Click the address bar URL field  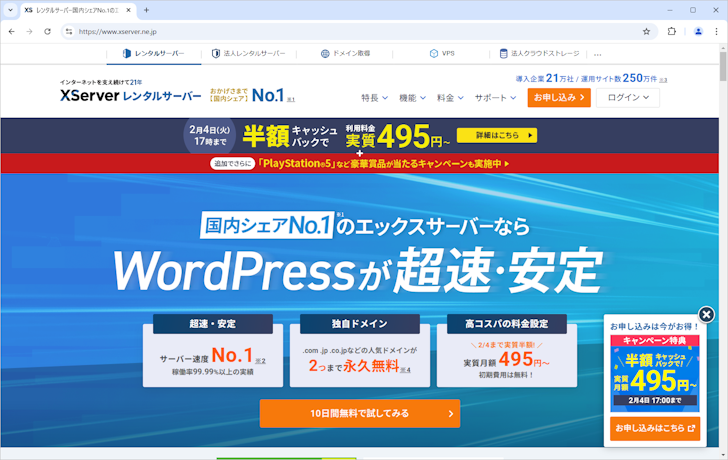(358, 32)
